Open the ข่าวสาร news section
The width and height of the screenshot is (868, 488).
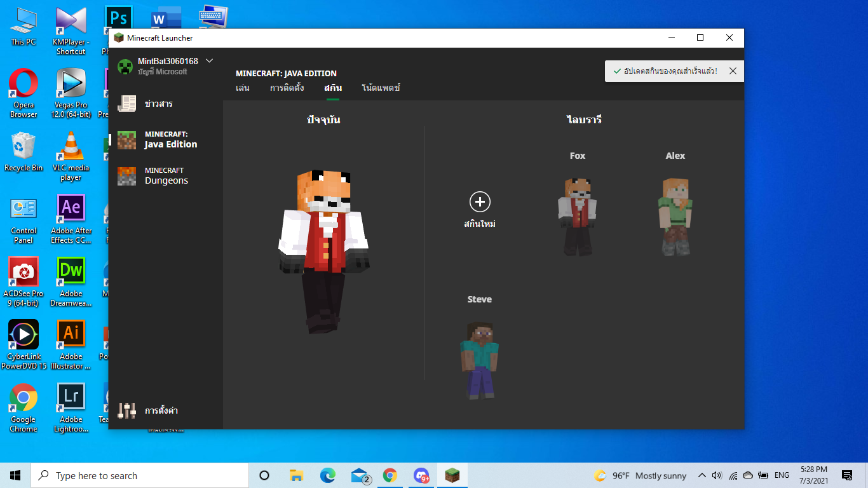click(158, 104)
